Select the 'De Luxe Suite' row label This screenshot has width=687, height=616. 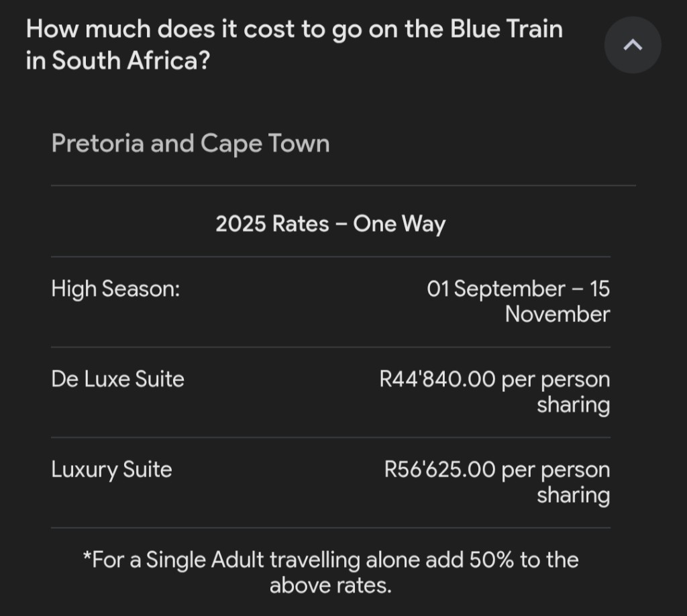[117, 379]
